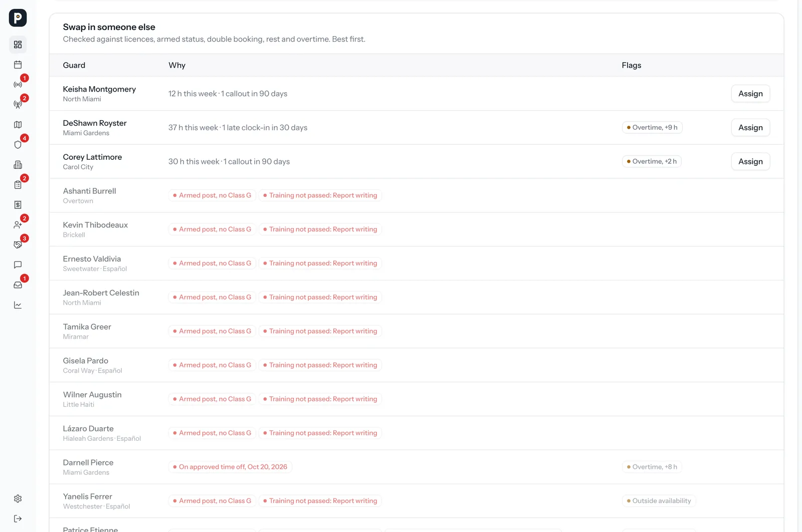Click the app logo at top of sidebar

(18, 18)
